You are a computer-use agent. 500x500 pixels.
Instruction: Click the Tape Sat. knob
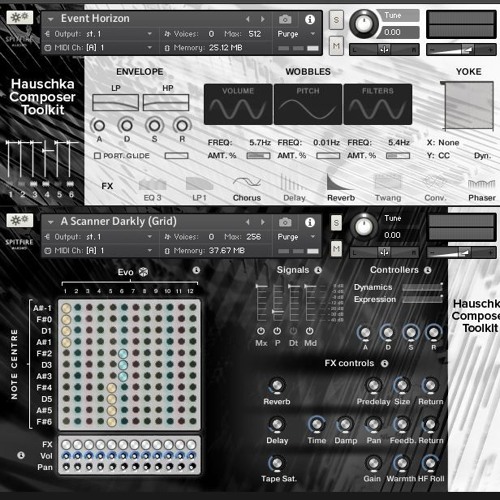click(x=277, y=463)
